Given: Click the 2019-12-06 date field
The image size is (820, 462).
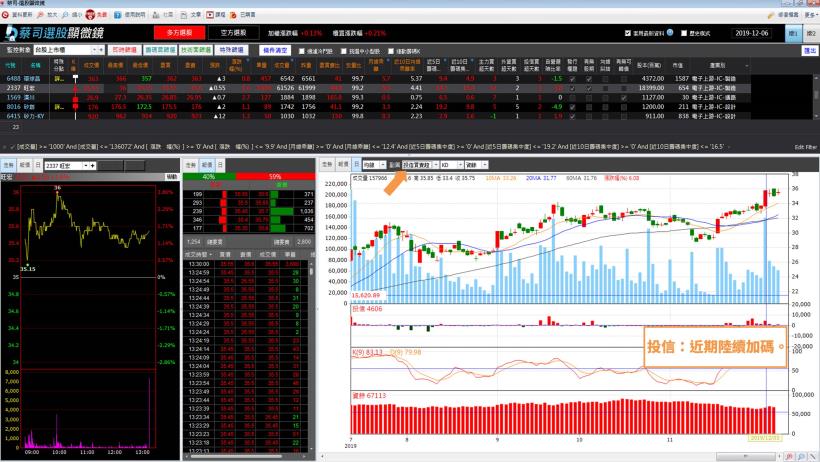Looking at the screenshot, I should (x=751, y=33).
